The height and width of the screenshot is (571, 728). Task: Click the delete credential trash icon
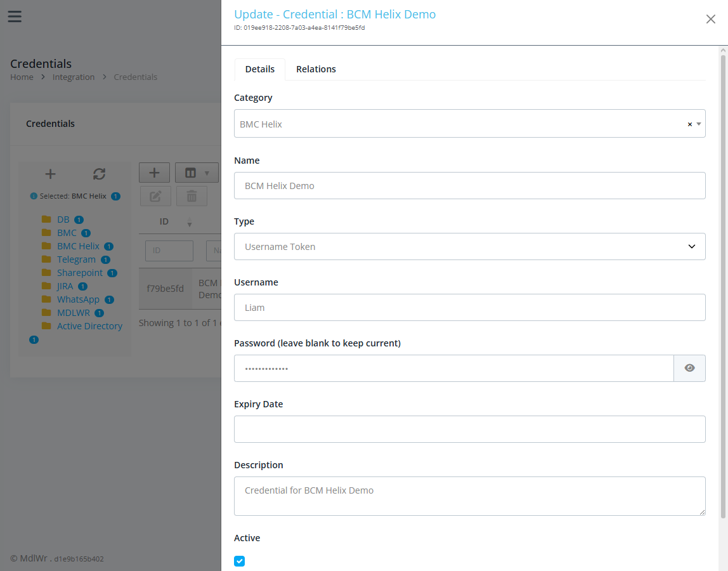pyautogui.click(x=192, y=196)
